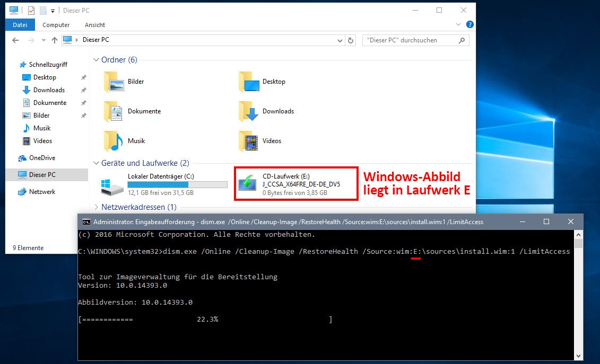
Task: Expand the ribbon with the chevron
Action: (459, 25)
